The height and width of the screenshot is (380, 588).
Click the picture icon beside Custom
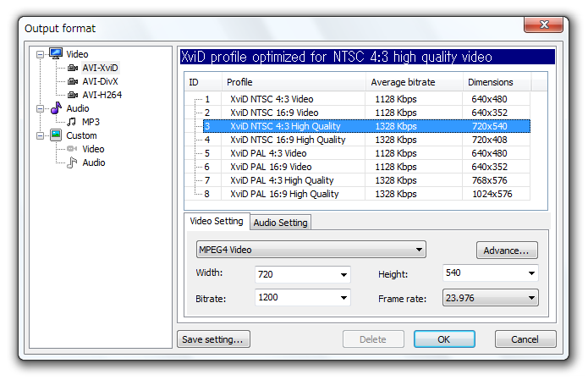(x=56, y=135)
